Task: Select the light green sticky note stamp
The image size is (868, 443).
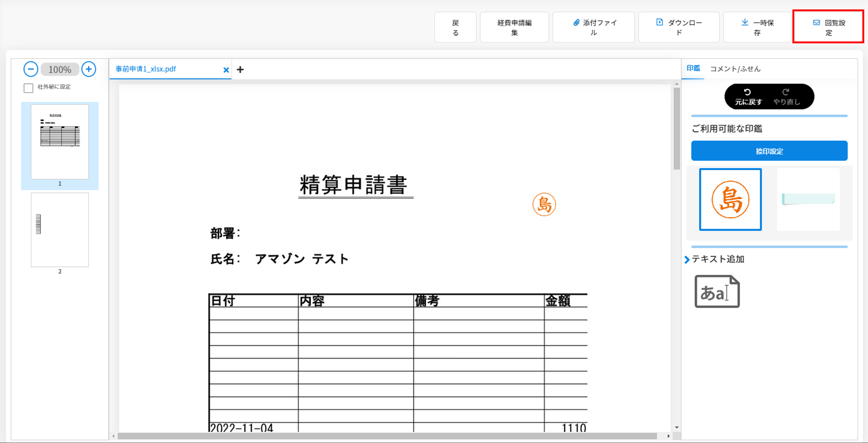Action: 808,199
